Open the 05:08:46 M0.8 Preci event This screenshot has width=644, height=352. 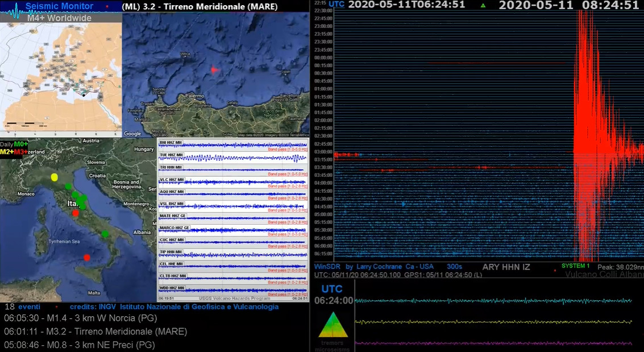tap(79, 345)
